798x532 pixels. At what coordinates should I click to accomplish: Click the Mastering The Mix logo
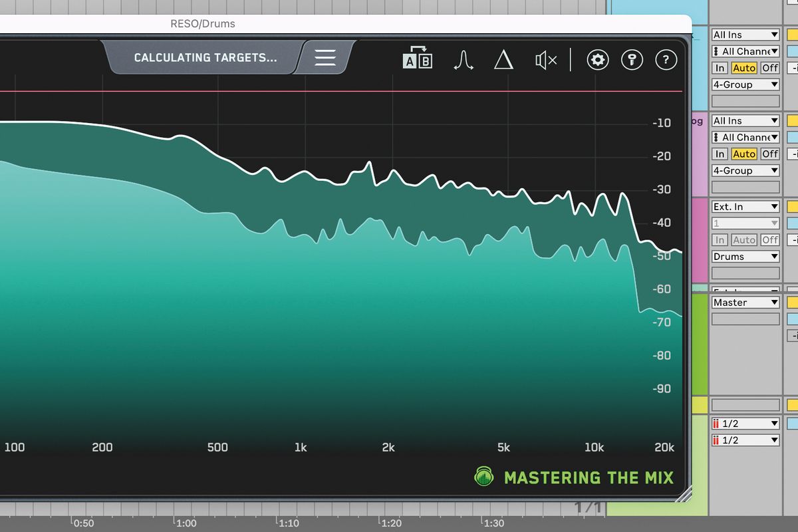(x=483, y=477)
